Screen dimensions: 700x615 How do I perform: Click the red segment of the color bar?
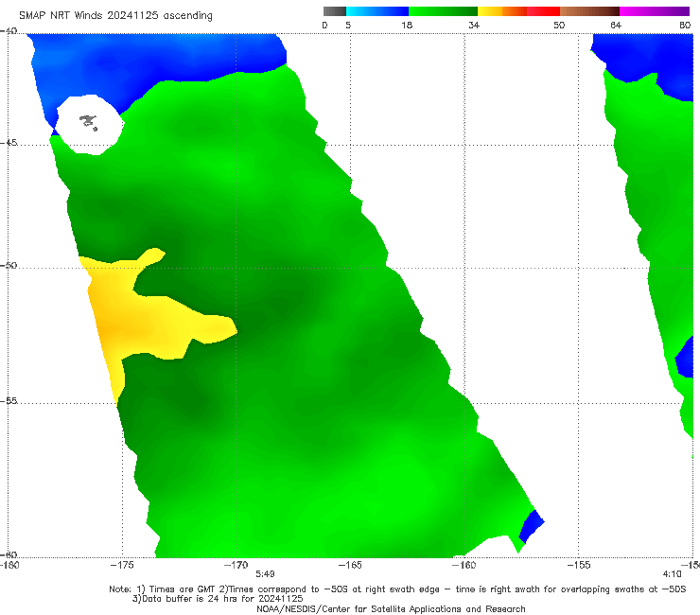point(543,11)
